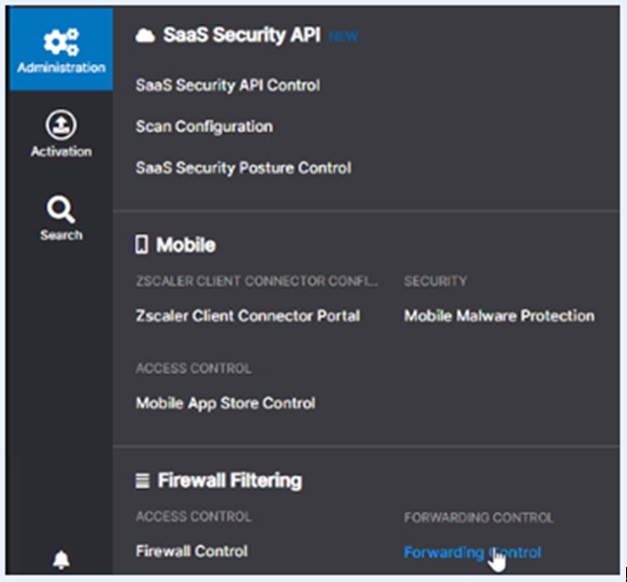Open the notifications bell icon
The width and height of the screenshot is (627, 582).
click(61, 558)
